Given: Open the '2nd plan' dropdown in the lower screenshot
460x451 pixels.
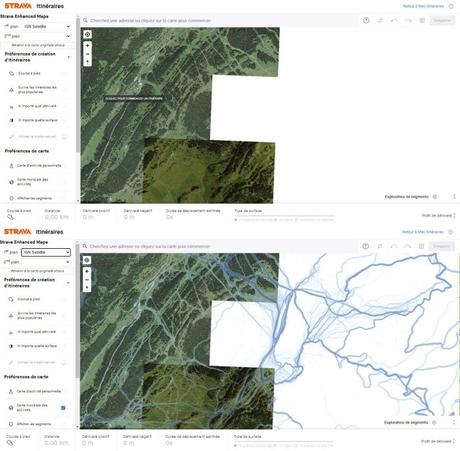Looking at the screenshot, I should click(46, 262).
